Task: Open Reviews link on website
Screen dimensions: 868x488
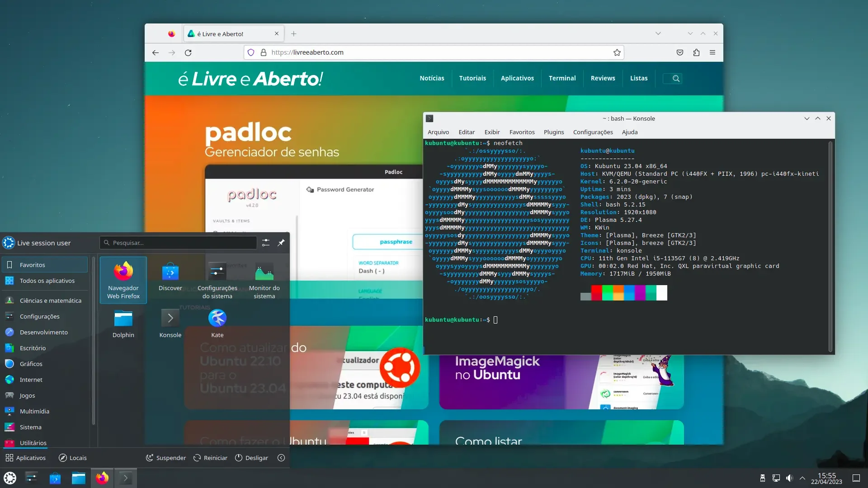Action: pos(603,78)
